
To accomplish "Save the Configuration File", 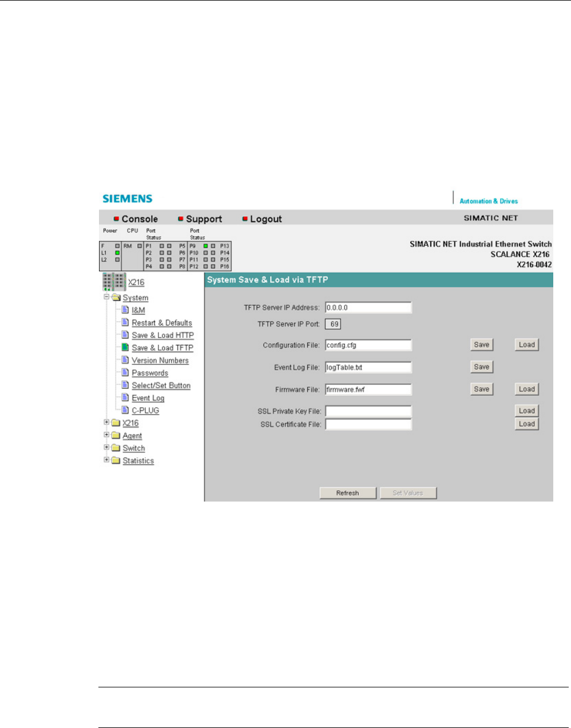I will [482, 345].
